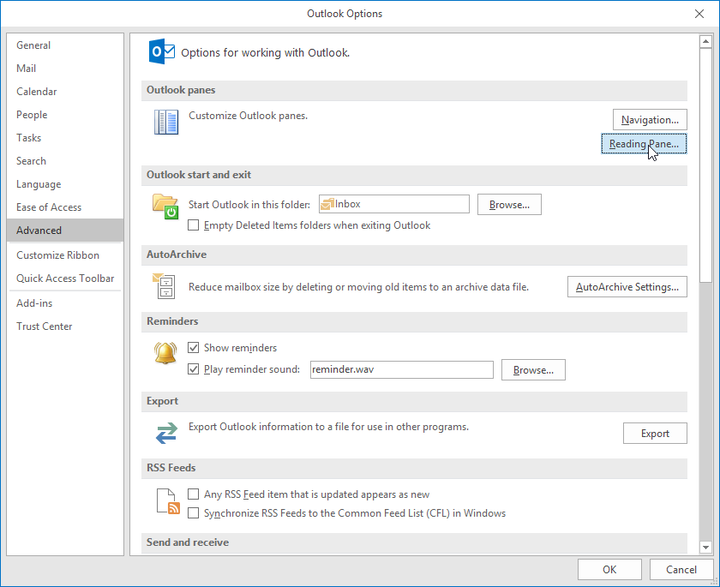This screenshot has height=587, width=720.
Task: Click the reminder.wav sound field
Action: click(x=401, y=369)
